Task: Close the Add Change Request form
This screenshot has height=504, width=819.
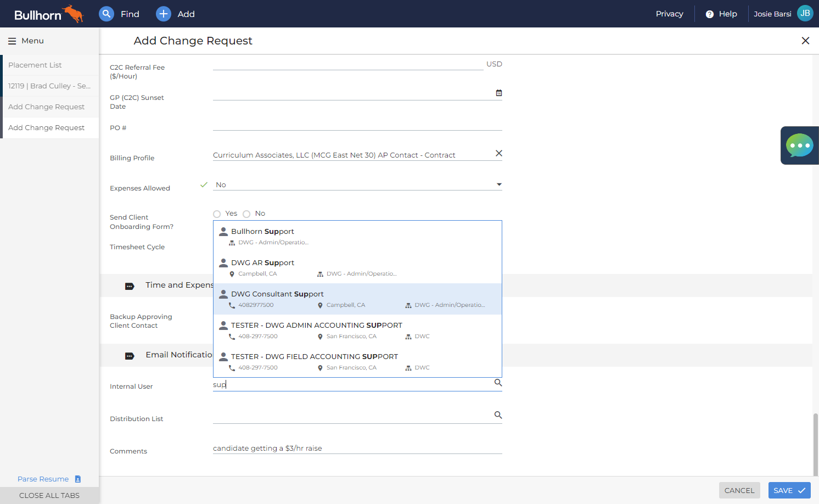Action: coord(805,41)
